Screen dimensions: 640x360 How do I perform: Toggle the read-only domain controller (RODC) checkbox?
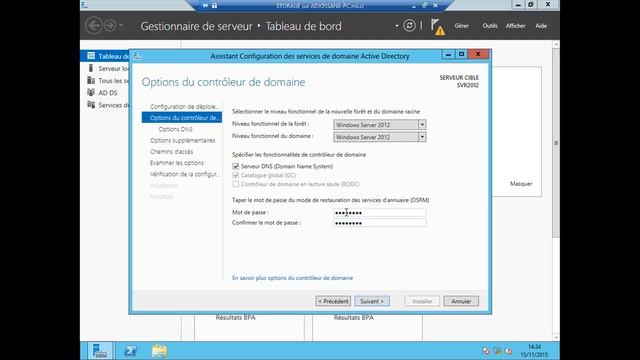(236, 184)
